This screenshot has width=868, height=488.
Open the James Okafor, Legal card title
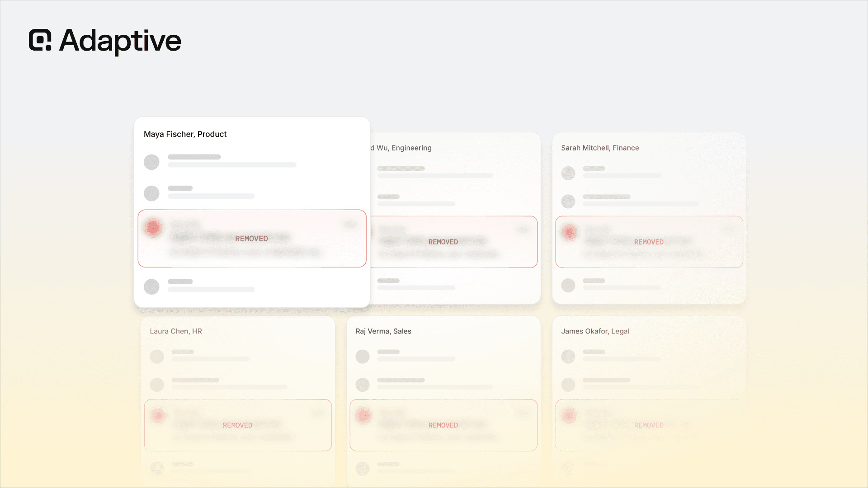point(595,331)
